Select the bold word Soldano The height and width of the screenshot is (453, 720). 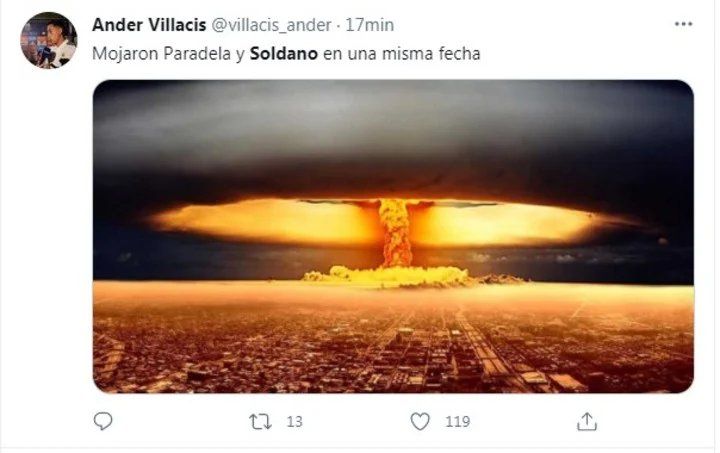point(284,54)
